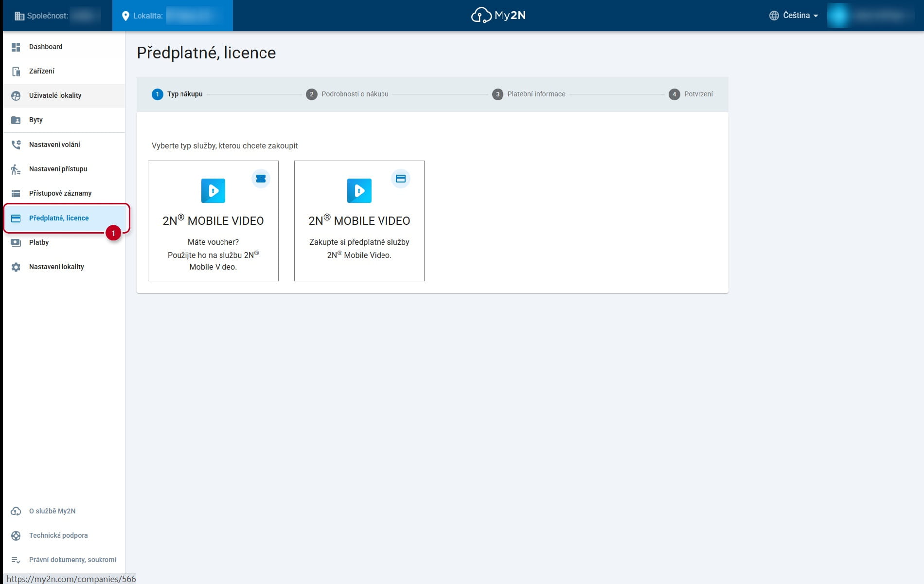Open the Dashboard menu item
This screenshot has height=584, width=924.
click(64, 47)
